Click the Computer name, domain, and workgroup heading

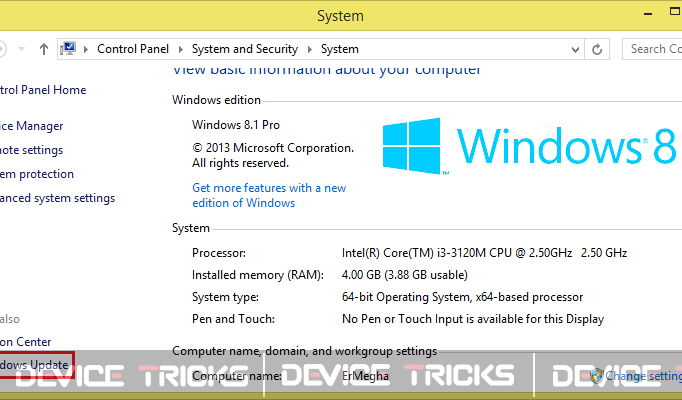click(304, 351)
